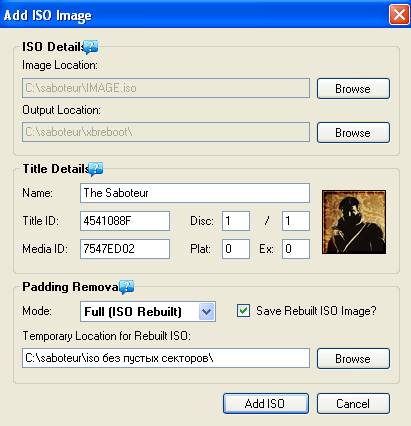Open the Padding Removal help icon
The width and height of the screenshot is (411, 426).
click(x=127, y=287)
